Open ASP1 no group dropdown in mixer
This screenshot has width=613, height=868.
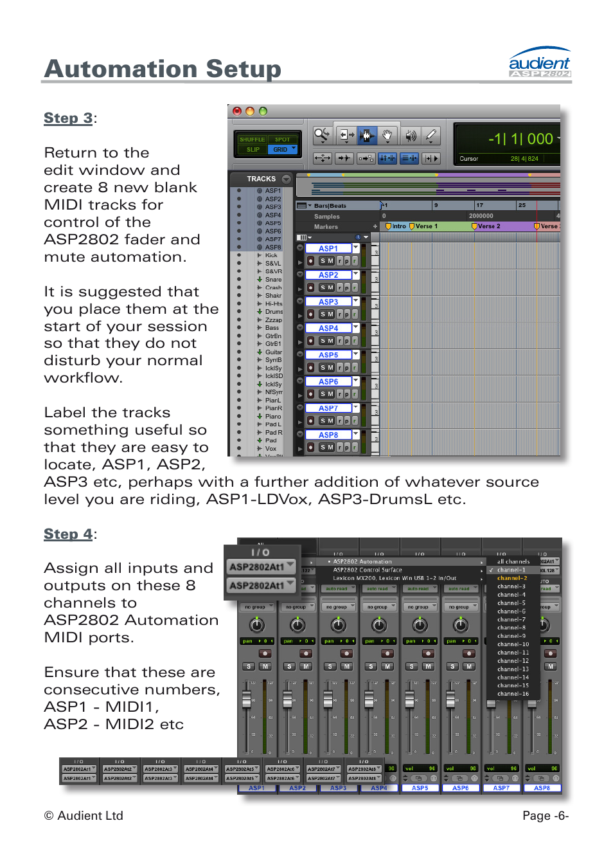tap(258, 607)
